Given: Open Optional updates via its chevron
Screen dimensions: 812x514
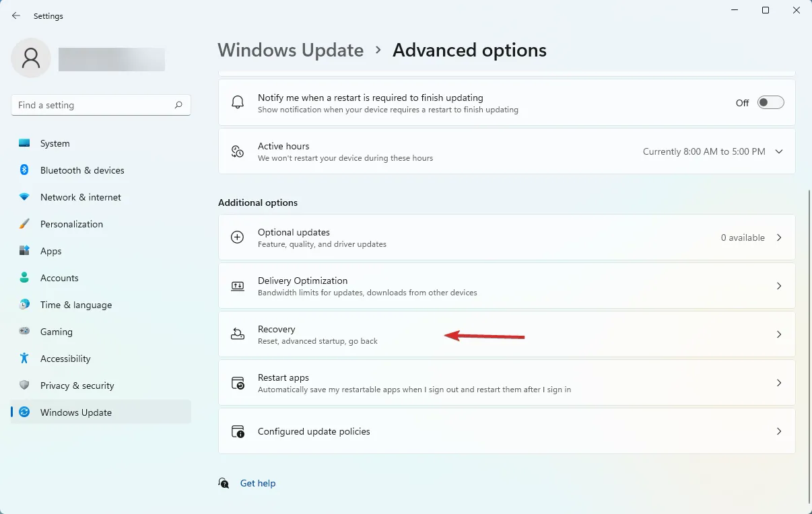Looking at the screenshot, I should [x=779, y=237].
